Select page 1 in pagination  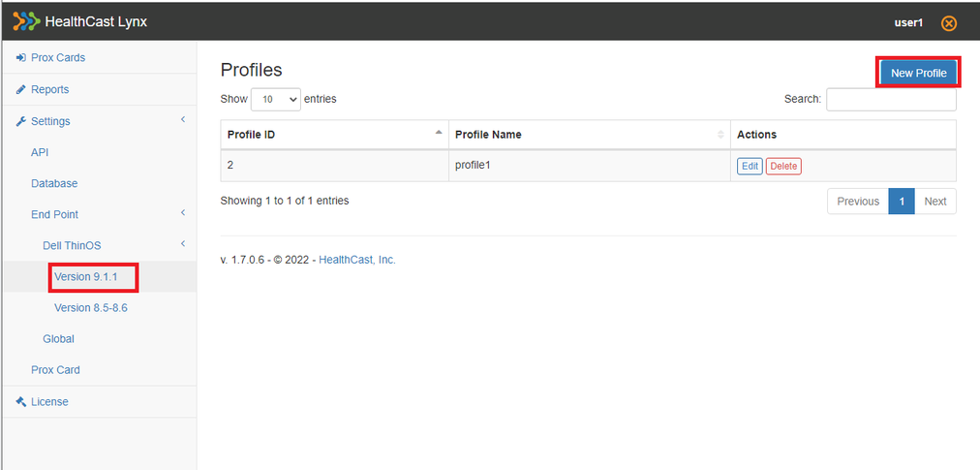click(x=902, y=202)
